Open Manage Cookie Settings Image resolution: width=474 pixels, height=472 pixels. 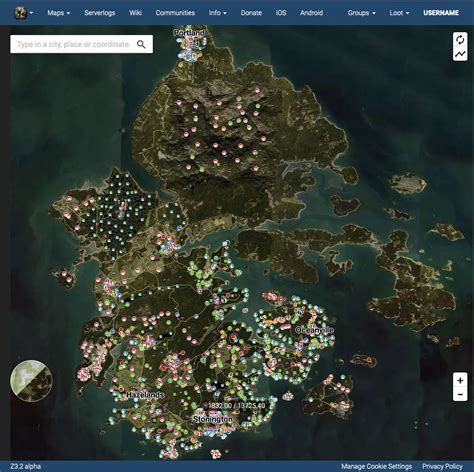376,466
